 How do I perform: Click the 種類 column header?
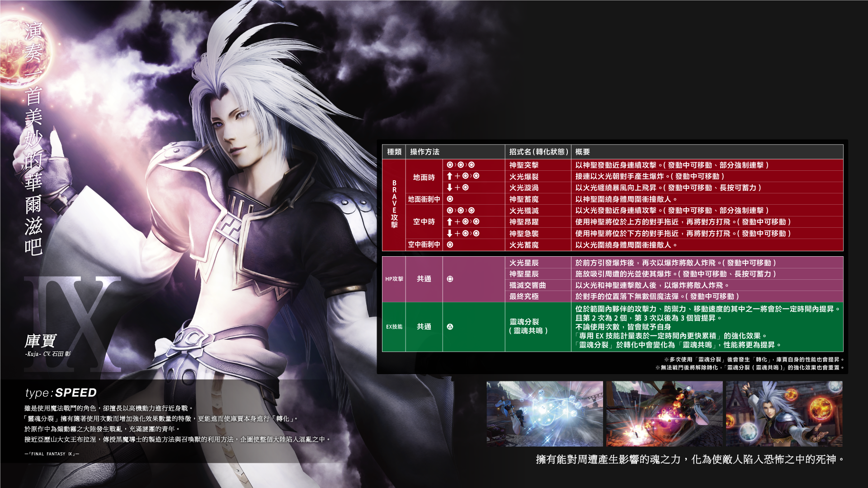[394, 152]
